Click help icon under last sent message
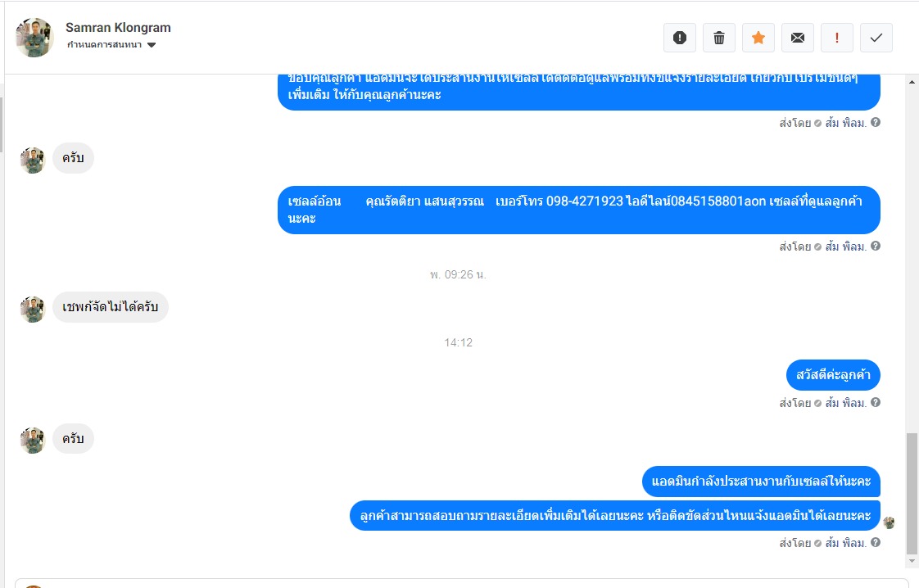This screenshot has height=588, width=919. (x=875, y=543)
